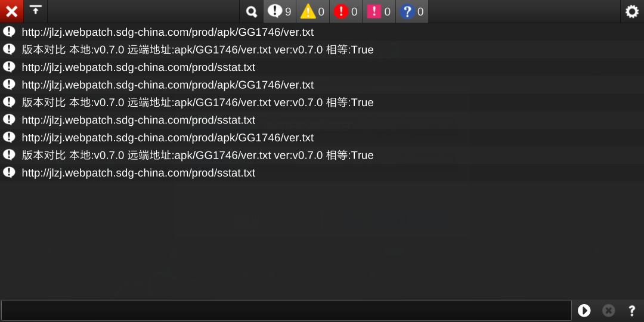The height and width of the screenshot is (322, 644).
Task: Run command with the play button
Action: (584, 311)
